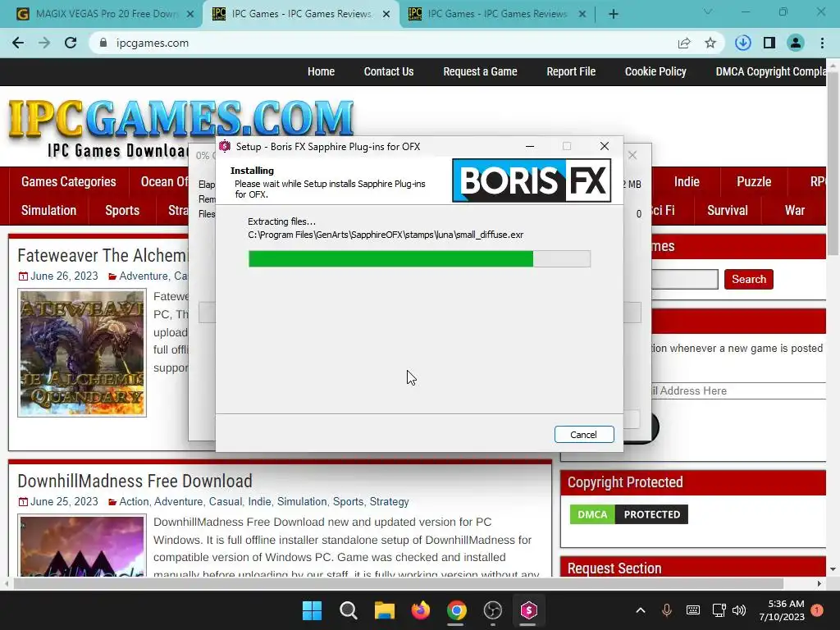Image resolution: width=840 pixels, height=630 pixels.
Task: Click the microphone tray icon
Action: [x=666, y=610]
